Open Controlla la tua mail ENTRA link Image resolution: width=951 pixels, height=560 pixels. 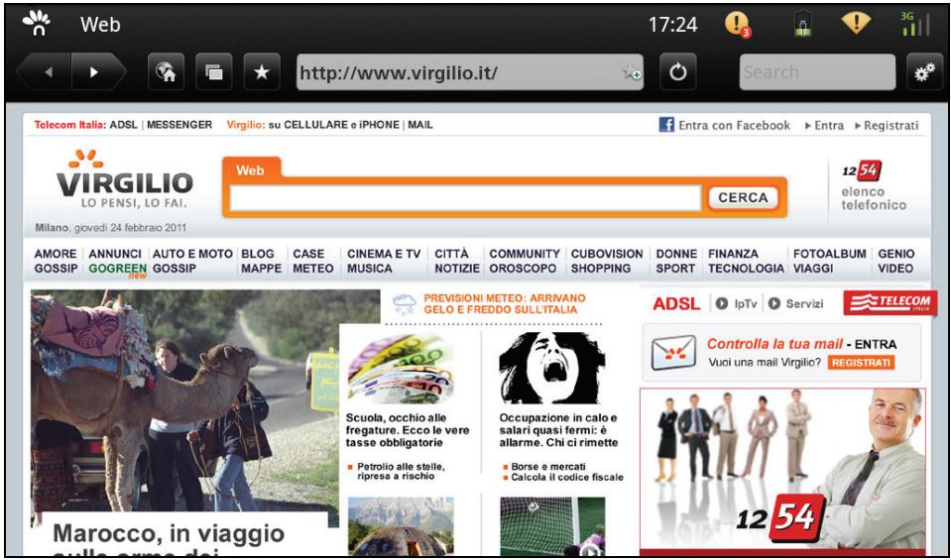coord(802,344)
